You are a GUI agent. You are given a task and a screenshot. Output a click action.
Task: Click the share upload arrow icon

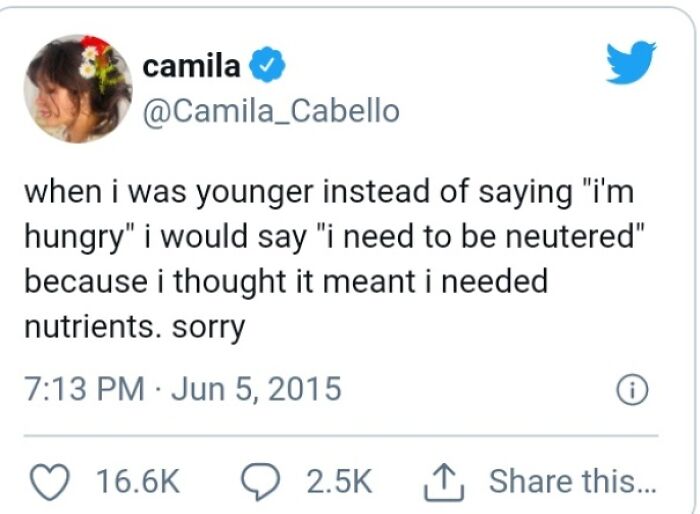click(443, 481)
